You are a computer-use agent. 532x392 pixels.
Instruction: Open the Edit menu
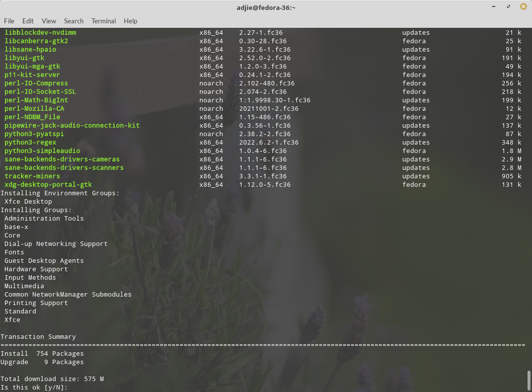28,21
